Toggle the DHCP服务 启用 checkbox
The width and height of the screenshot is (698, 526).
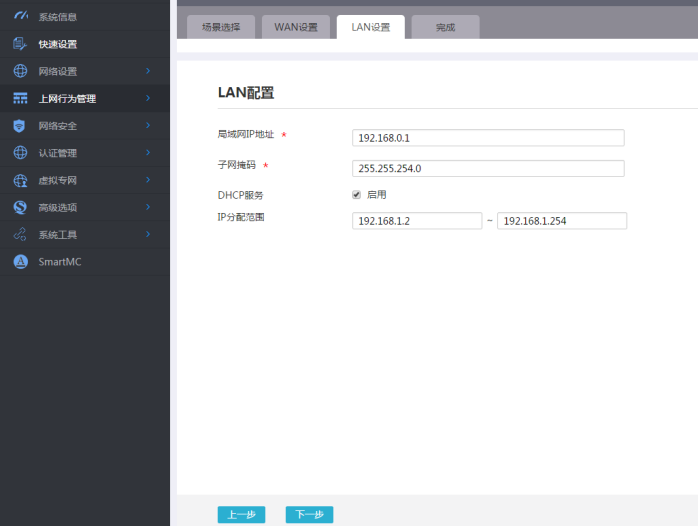356,194
